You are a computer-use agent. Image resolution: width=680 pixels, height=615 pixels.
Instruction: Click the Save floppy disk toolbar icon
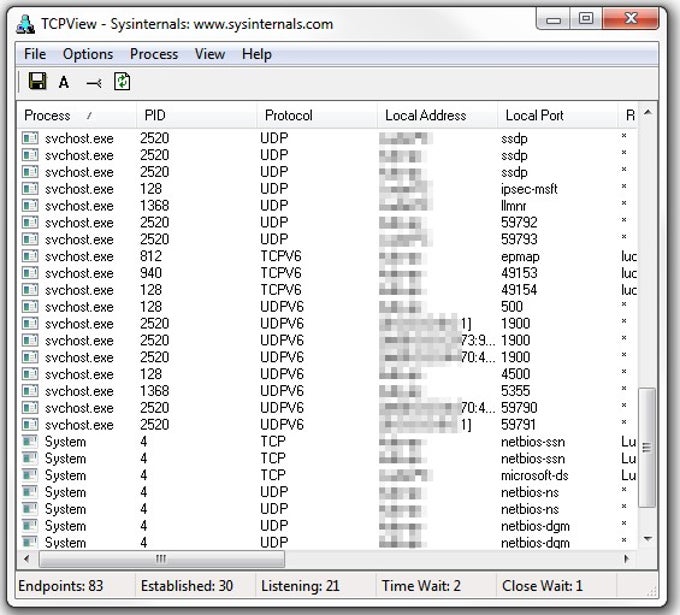tap(37, 81)
